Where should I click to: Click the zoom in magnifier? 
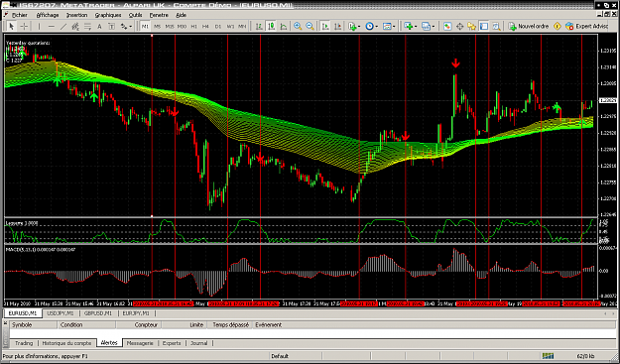(x=298, y=27)
